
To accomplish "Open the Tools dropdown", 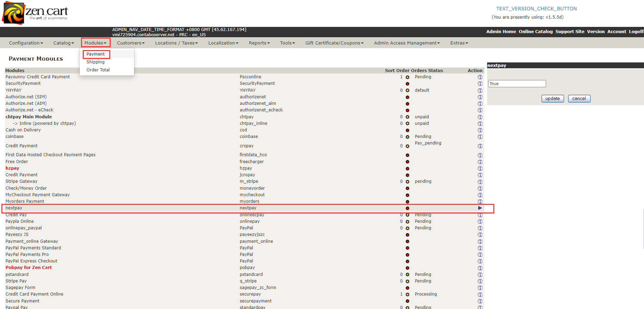I will tap(288, 43).
